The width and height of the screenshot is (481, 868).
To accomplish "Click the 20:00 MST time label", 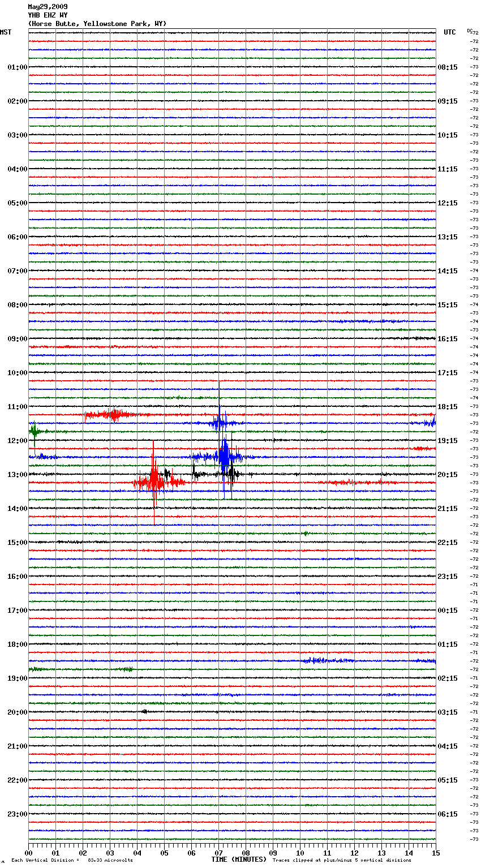I will (x=17, y=712).
